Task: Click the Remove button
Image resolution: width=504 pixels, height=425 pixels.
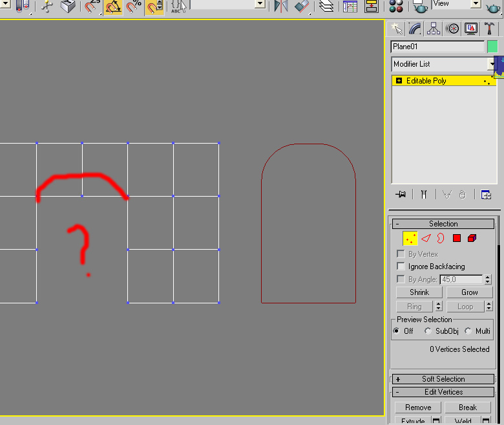Action: click(x=418, y=408)
